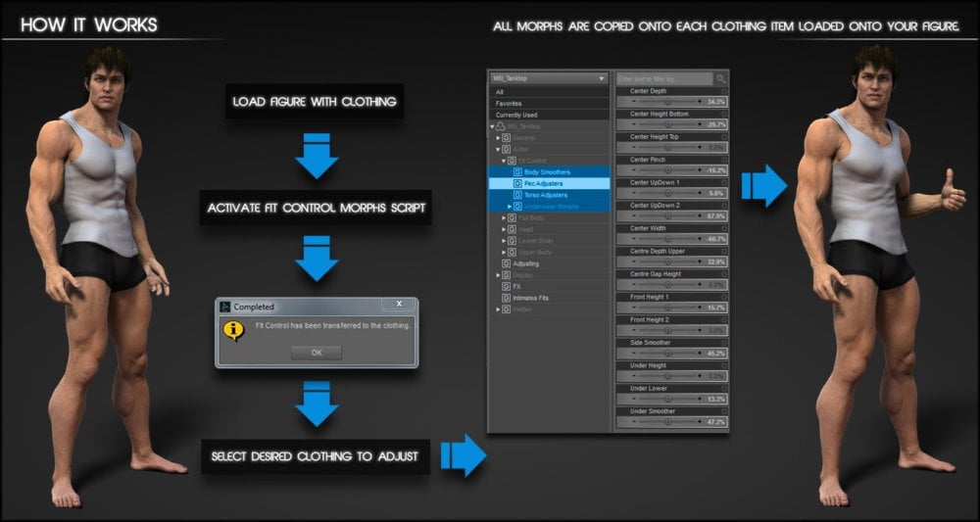
Task: Click the minus icon on Center Depth slider
Action: coord(634,101)
